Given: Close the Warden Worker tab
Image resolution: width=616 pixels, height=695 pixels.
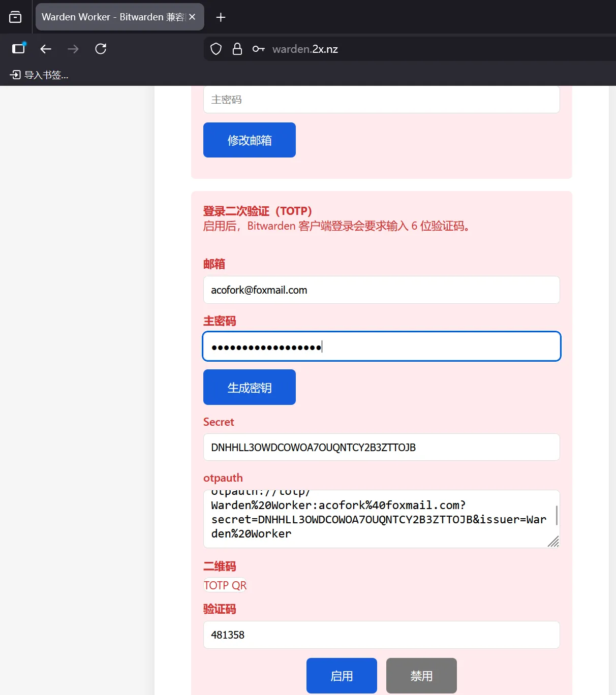Looking at the screenshot, I should (x=192, y=17).
